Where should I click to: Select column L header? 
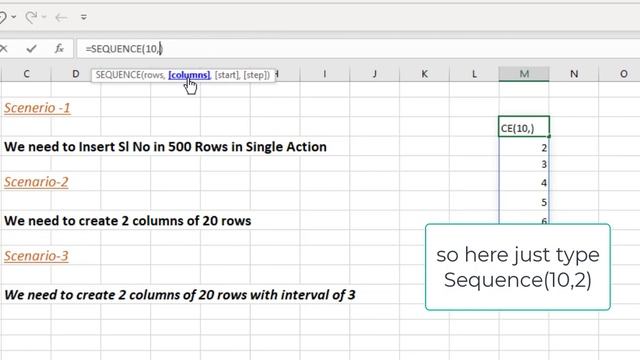pos(474,74)
